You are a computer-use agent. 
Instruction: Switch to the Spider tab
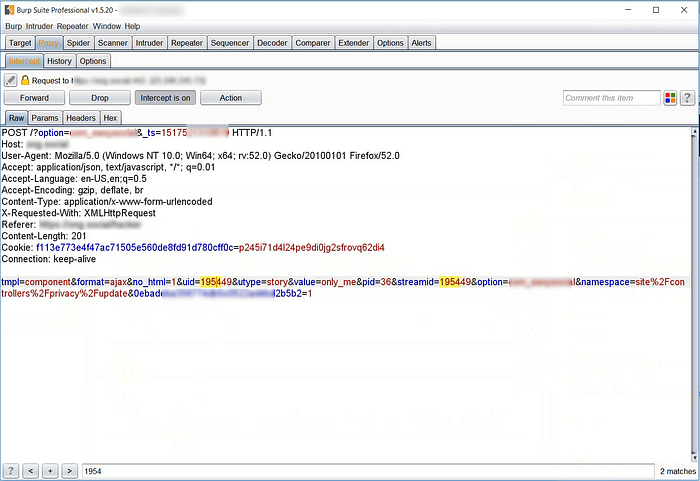(x=78, y=43)
